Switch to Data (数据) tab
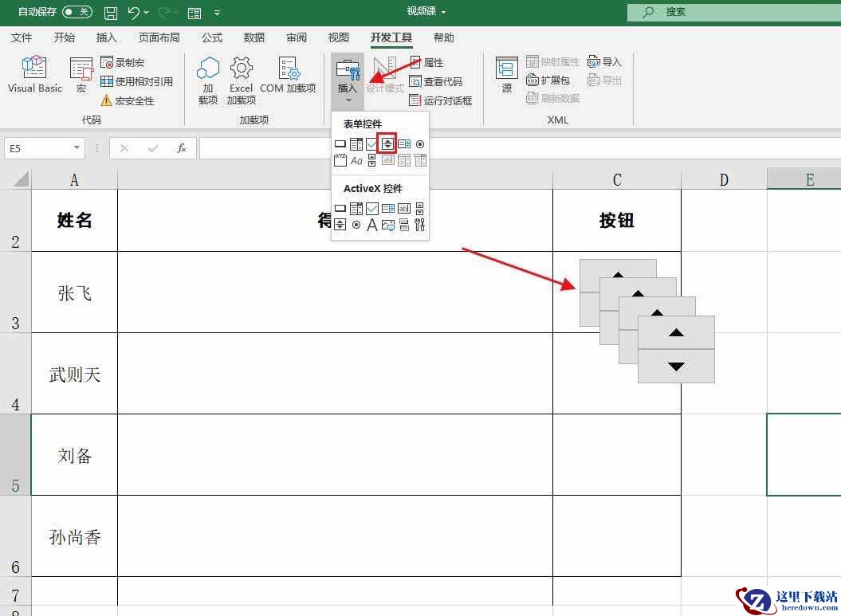Viewport: 841px width, 616px height. (253, 37)
